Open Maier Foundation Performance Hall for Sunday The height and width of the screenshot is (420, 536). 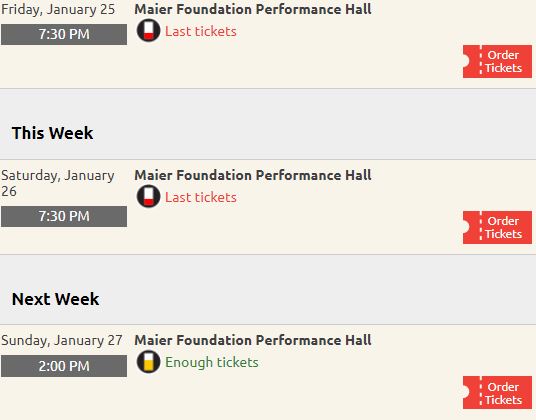click(253, 340)
